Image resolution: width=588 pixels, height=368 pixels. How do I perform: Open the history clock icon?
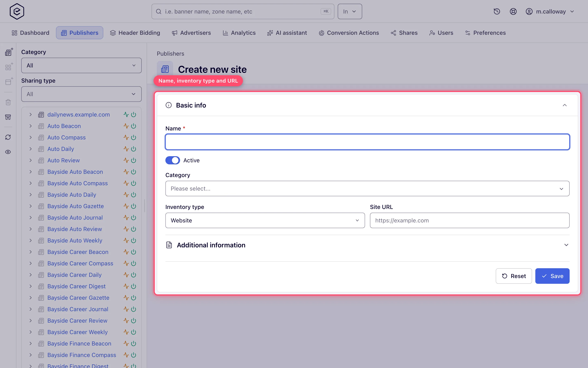pyautogui.click(x=497, y=11)
